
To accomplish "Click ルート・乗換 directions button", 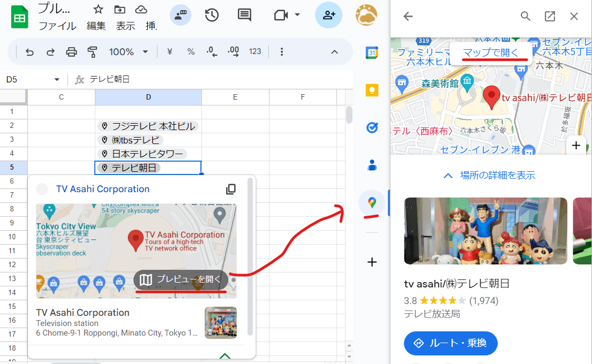I will pos(451,343).
